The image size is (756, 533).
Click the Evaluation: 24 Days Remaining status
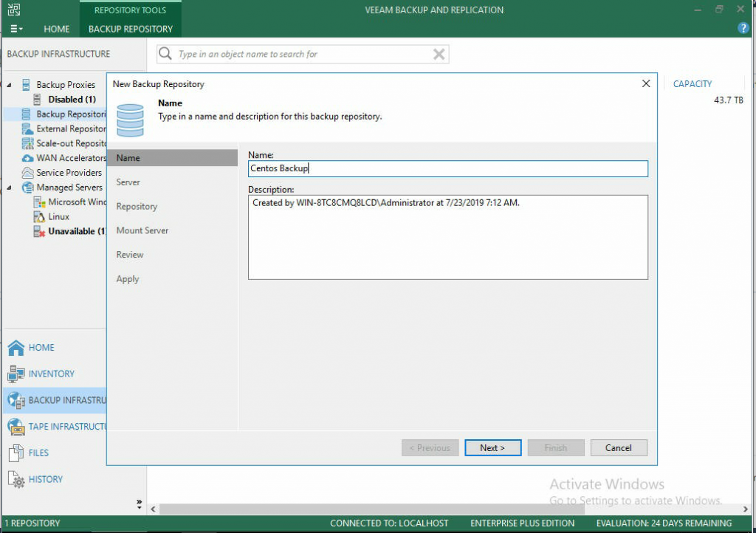pos(664,523)
